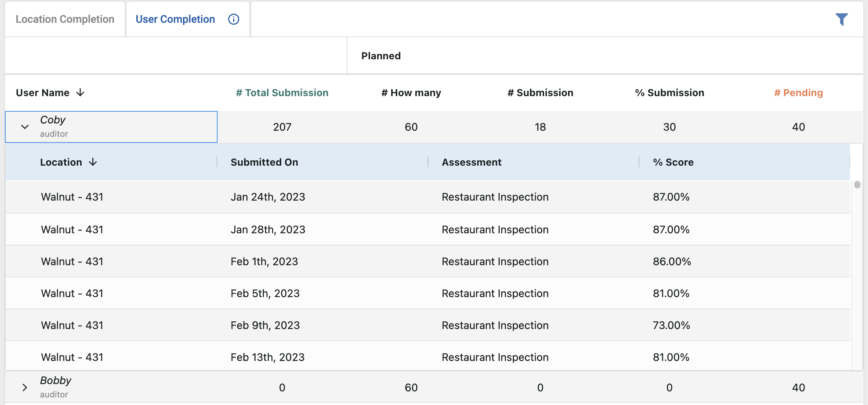Click the Planned column group header

pos(380,55)
